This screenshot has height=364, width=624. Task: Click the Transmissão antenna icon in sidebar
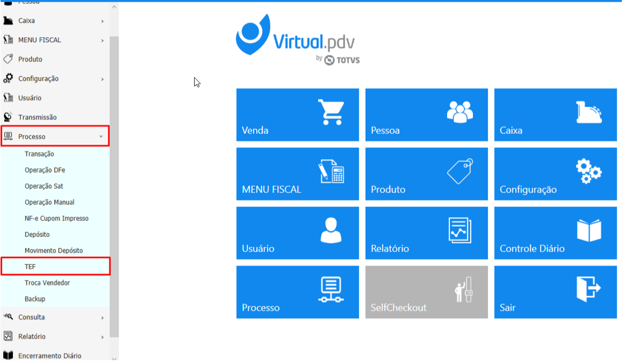8,117
